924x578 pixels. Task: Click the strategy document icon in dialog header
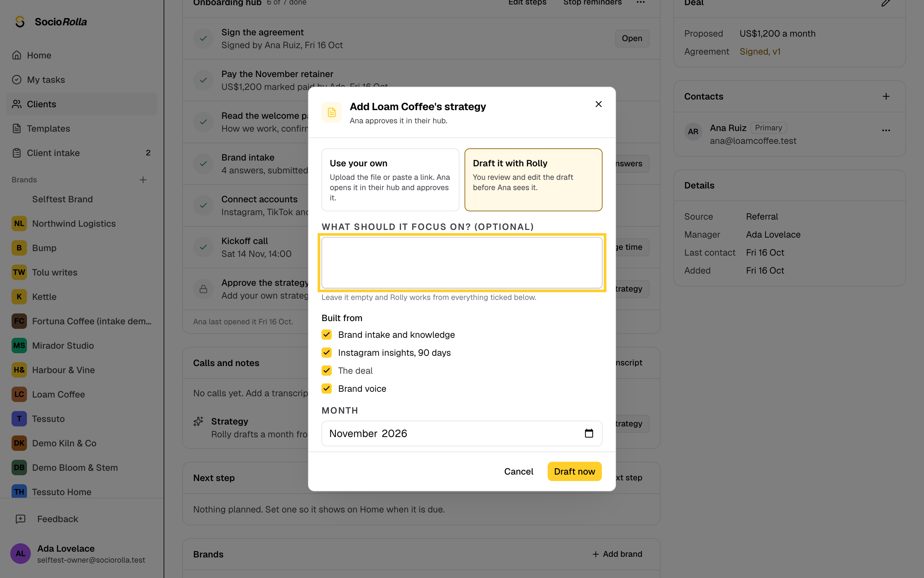point(331,112)
